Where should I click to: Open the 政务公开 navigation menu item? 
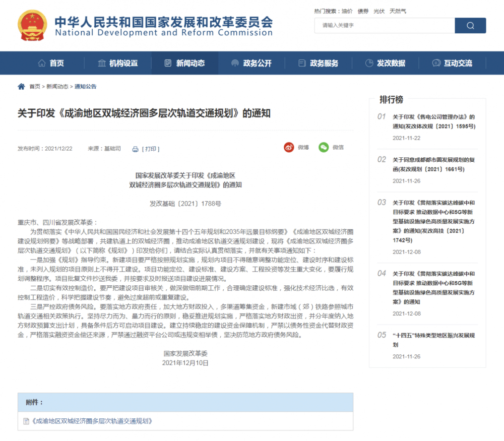[257, 63]
